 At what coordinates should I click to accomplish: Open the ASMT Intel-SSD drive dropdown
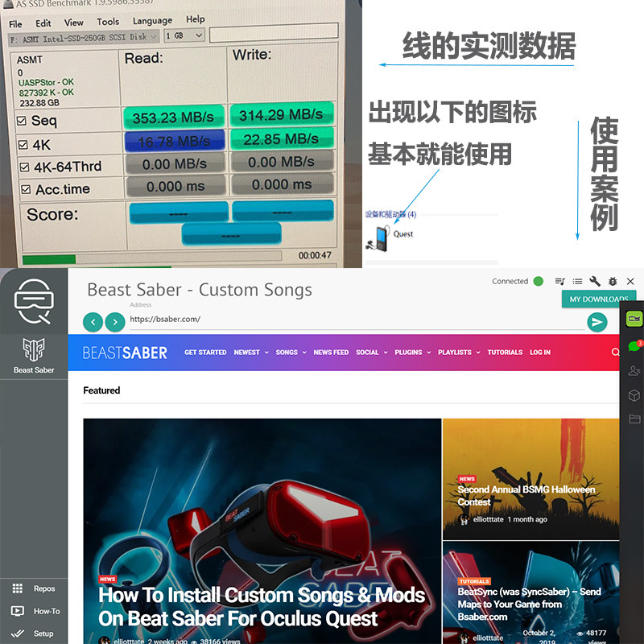pos(84,38)
